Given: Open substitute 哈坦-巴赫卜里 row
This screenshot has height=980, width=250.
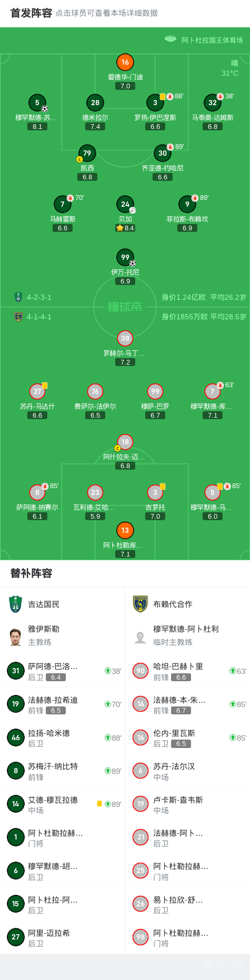Looking at the screenshot, I should point(187,671).
